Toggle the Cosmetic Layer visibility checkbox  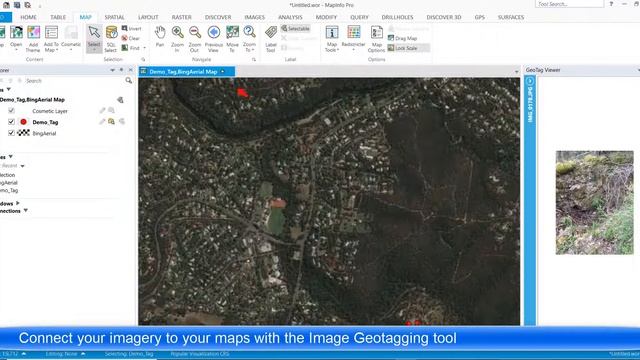(11, 111)
